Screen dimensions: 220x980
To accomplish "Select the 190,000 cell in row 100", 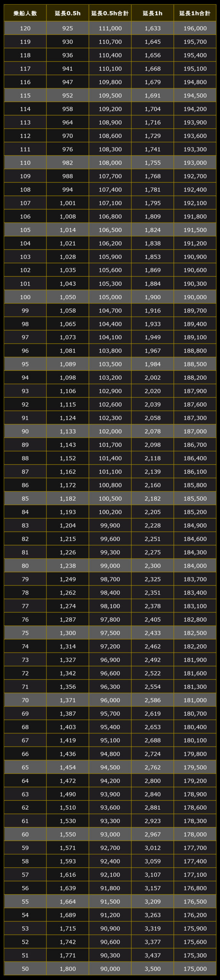I will pos(195,297).
